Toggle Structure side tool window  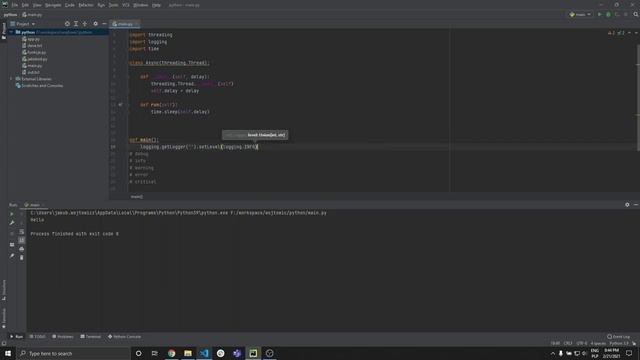[4, 290]
